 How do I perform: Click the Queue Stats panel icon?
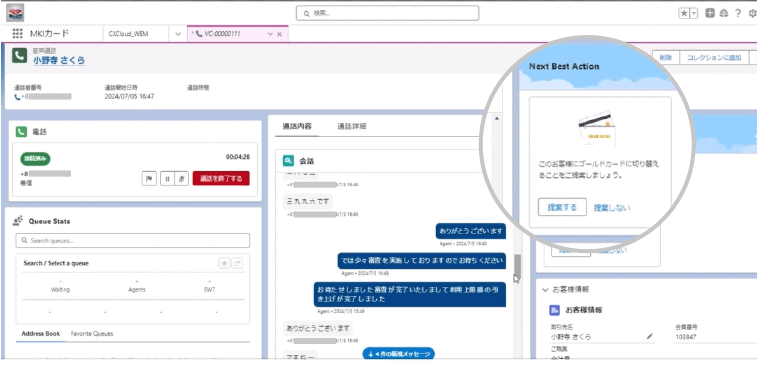(x=18, y=221)
